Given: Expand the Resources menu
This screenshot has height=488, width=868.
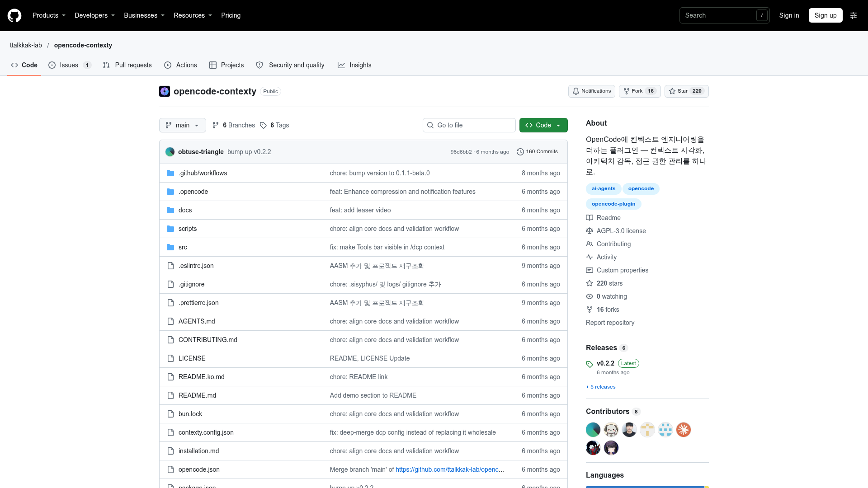Looking at the screenshot, I should 193,15.
